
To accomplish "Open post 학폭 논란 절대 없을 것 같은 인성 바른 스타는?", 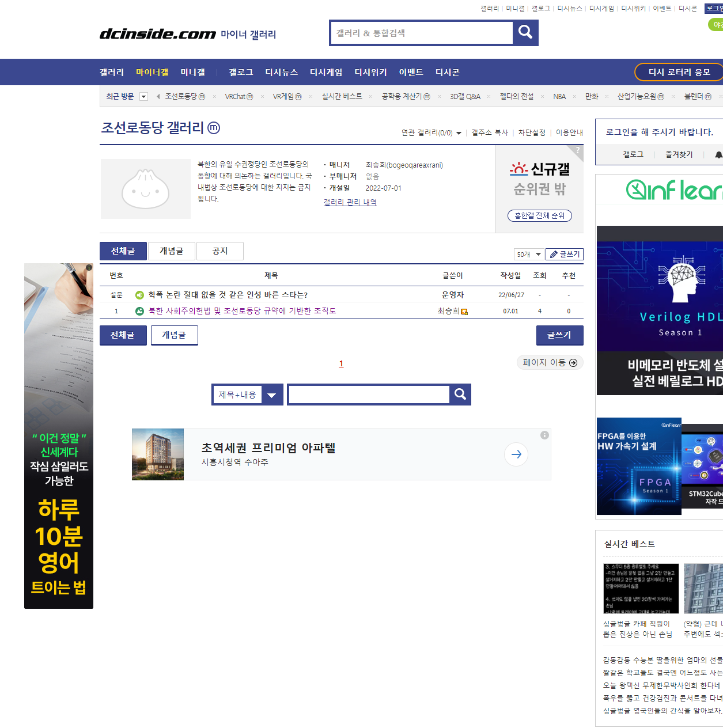I will 228,295.
